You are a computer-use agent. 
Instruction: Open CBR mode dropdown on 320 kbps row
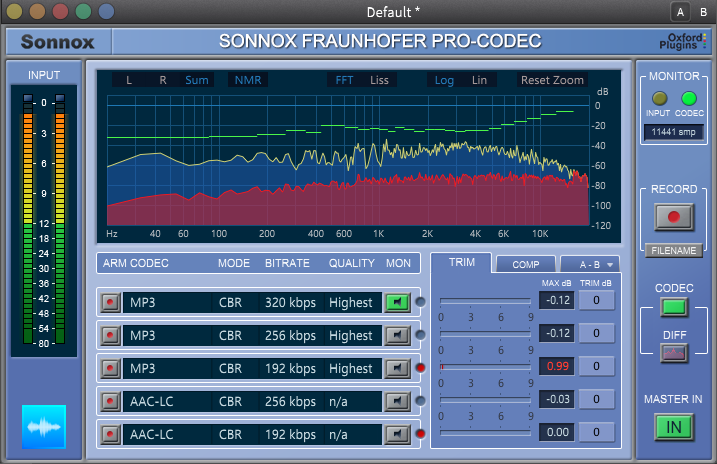[x=235, y=303]
